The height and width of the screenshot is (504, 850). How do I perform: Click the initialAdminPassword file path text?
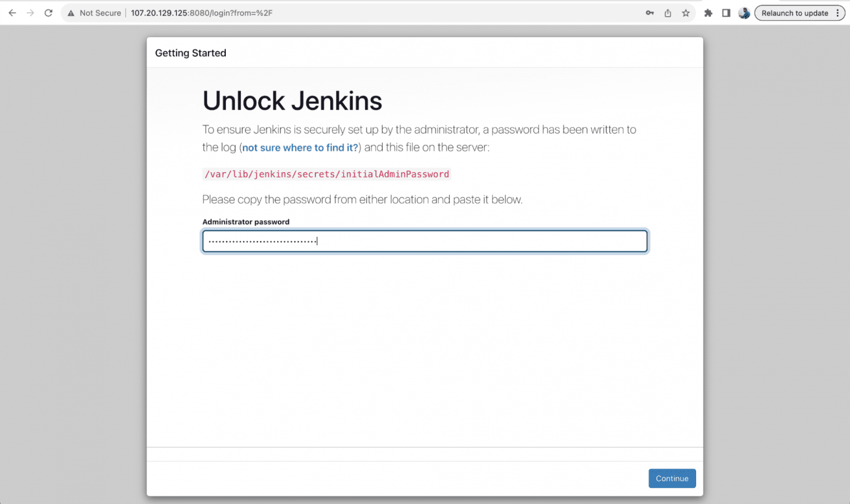point(326,174)
